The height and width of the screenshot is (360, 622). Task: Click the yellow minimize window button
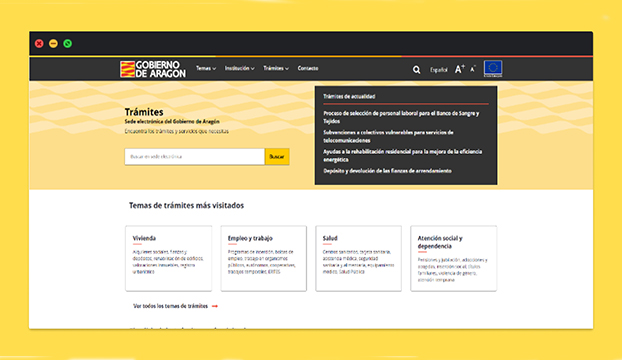click(53, 44)
